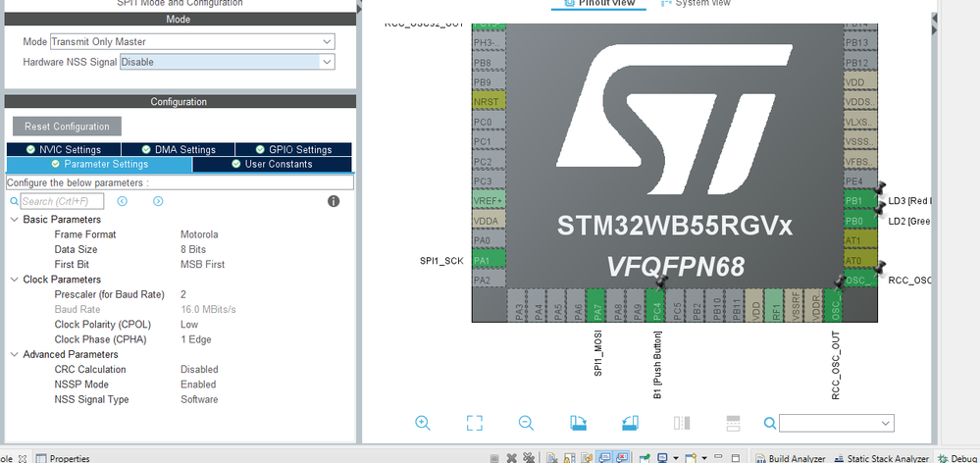Rotate the chip clockwise
This screenshot has width=980, height=463.
pyautogui.click(x=578, y=423)
